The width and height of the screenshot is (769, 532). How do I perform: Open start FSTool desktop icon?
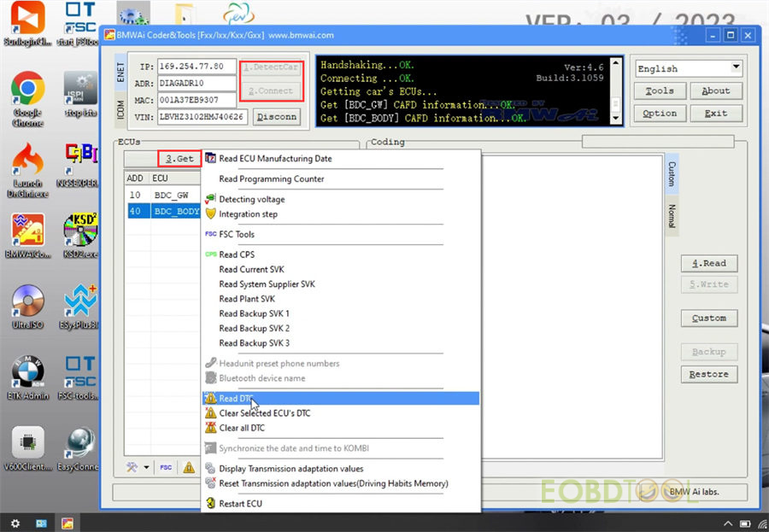point(79,24)
